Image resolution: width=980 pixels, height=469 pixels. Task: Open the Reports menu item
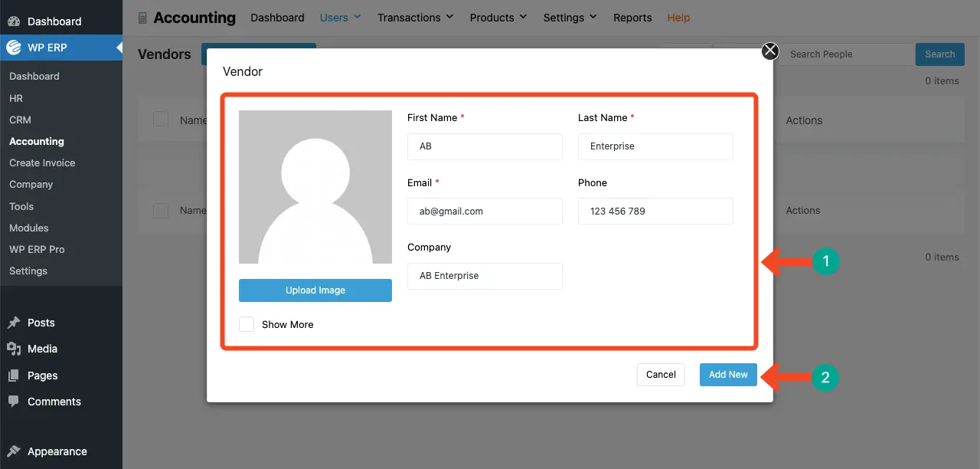[x=632, y=18]
